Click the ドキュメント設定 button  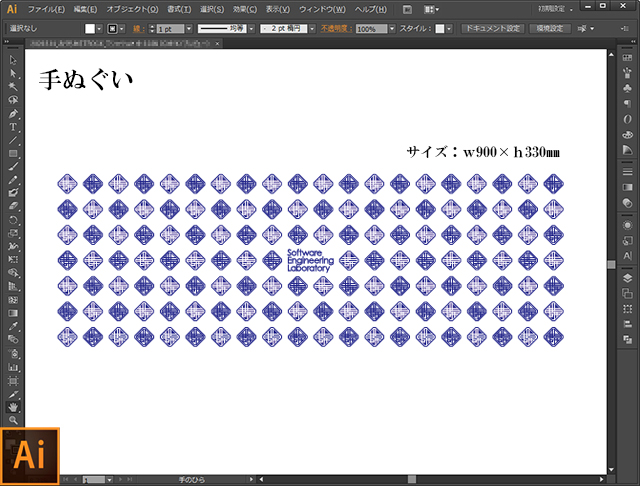(492, 29)
